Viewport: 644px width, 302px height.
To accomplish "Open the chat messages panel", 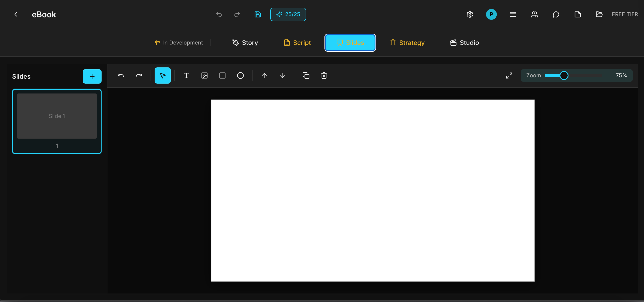I will 556,14.
